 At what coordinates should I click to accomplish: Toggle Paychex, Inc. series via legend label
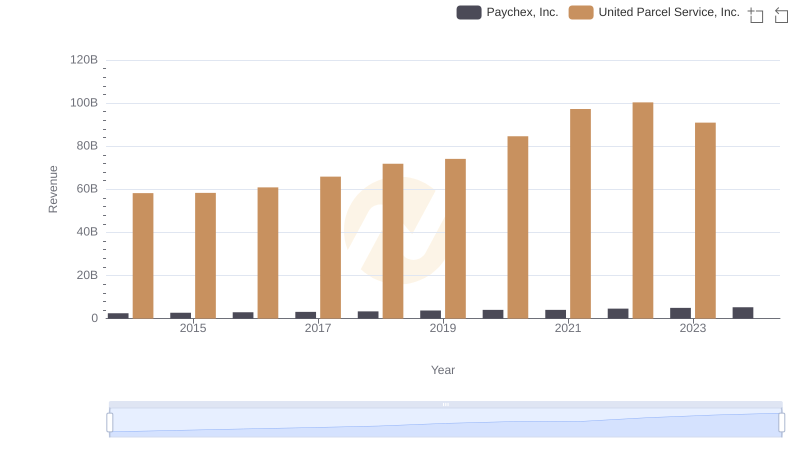point(524,13)
